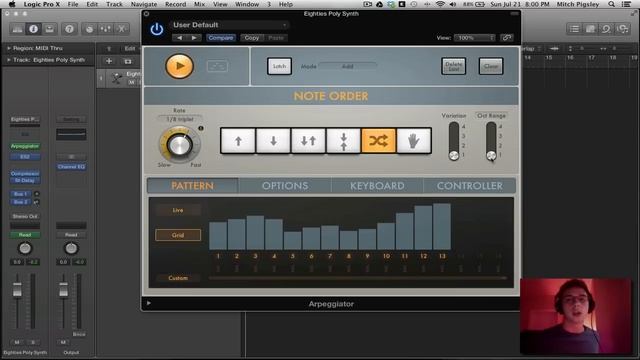Switch to the Options tab

[x=285, y=186]
